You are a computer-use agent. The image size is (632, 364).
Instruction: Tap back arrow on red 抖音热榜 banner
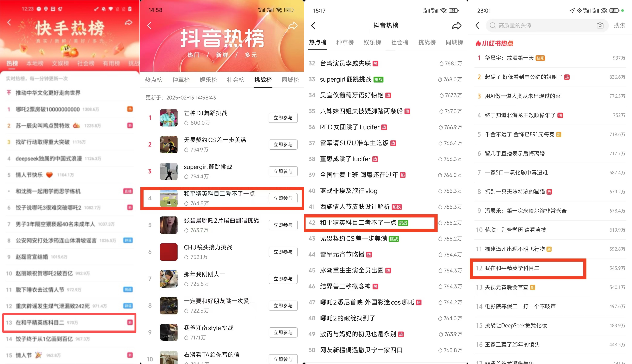(x=149, y=25)
